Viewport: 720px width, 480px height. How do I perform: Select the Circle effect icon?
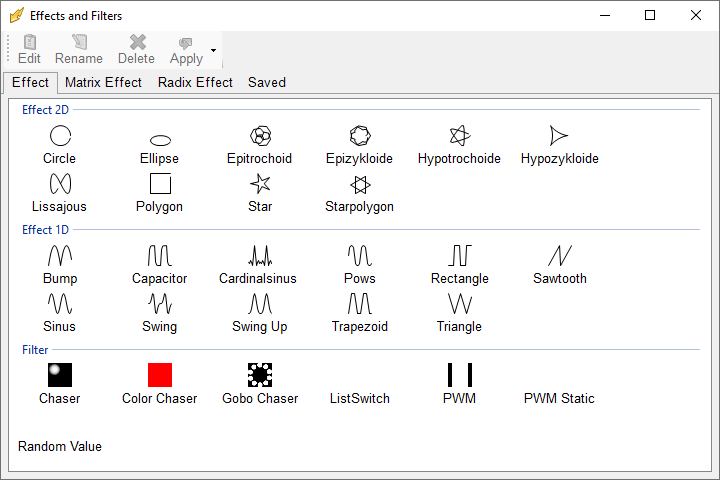pyautogui.click(x=60, y=136)
